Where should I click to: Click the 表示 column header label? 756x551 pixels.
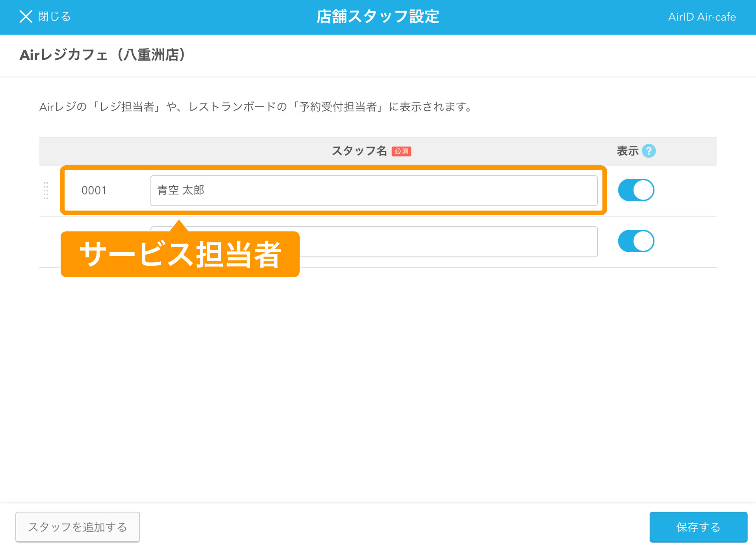tap(627, 151)
